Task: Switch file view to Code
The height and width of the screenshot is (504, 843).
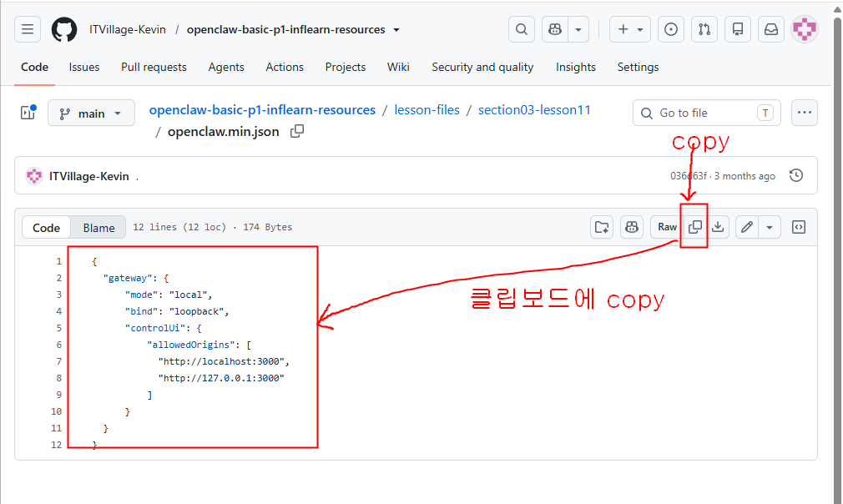Action: [46, 227]
